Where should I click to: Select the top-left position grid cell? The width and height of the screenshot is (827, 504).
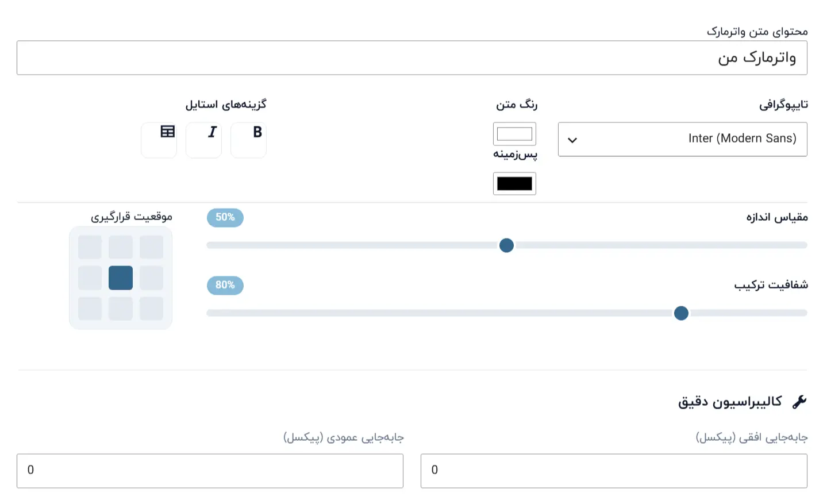pos(90,247)
